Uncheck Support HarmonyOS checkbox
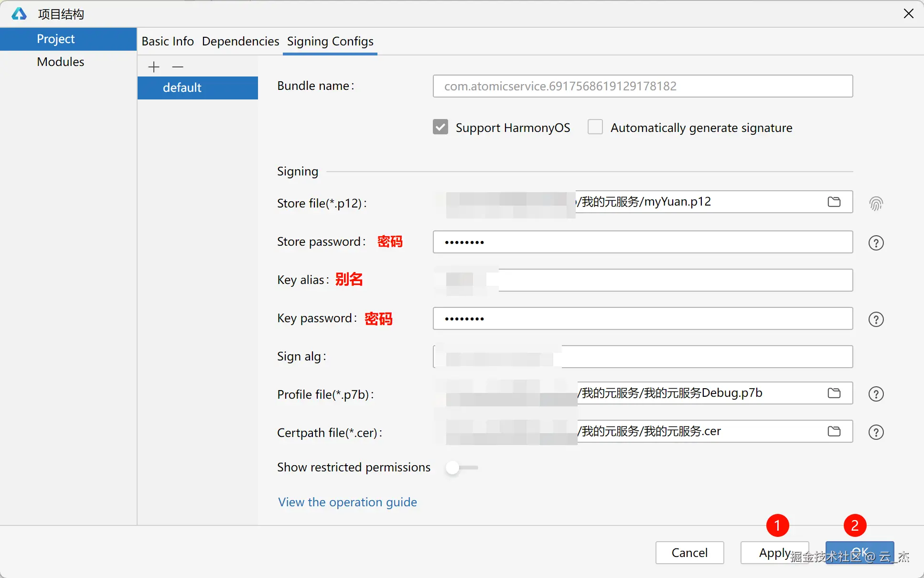Image resolution: width=924 pixels, height=578 pixels. [x=440, y=127]
